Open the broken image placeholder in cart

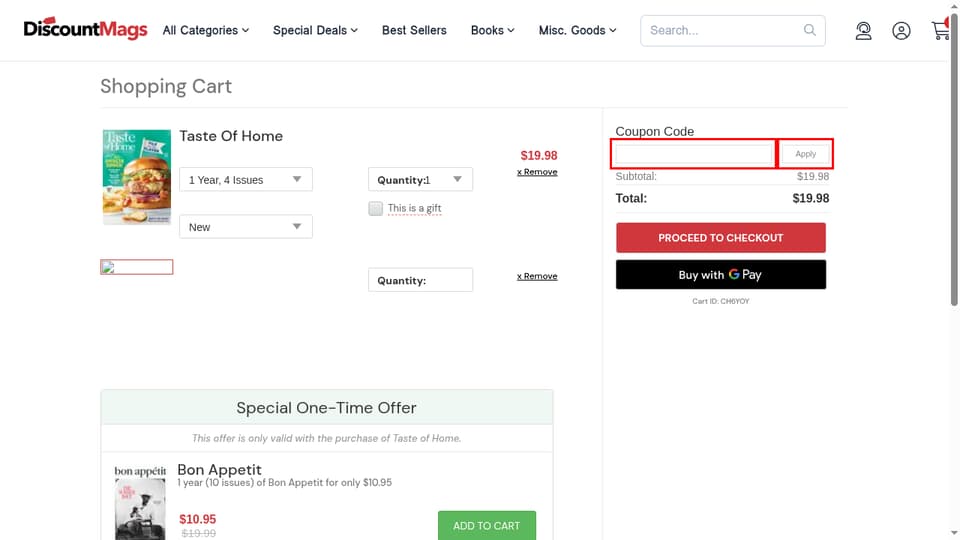137,267
